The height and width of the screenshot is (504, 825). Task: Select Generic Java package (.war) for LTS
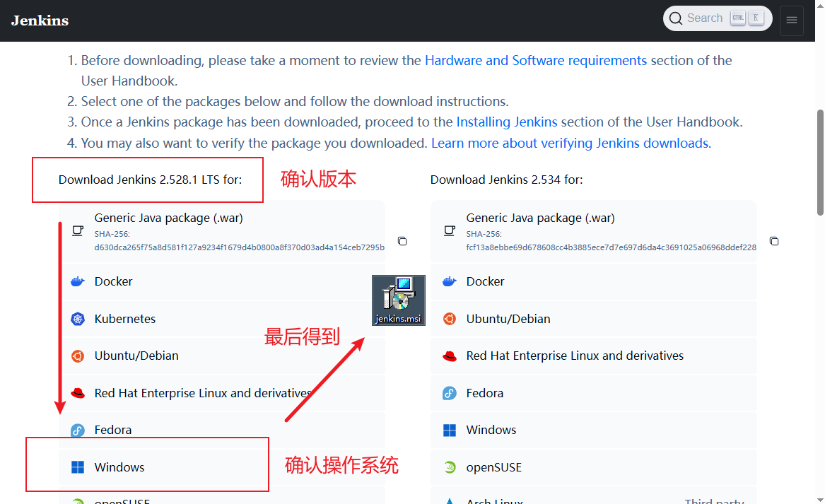point(221,231)
